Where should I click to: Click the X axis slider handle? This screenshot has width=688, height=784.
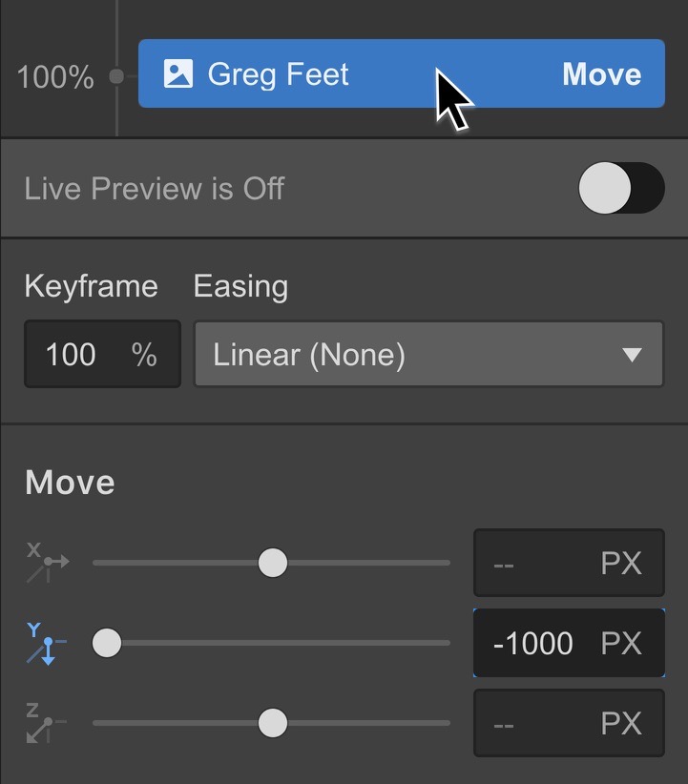[x=273, y=563]
